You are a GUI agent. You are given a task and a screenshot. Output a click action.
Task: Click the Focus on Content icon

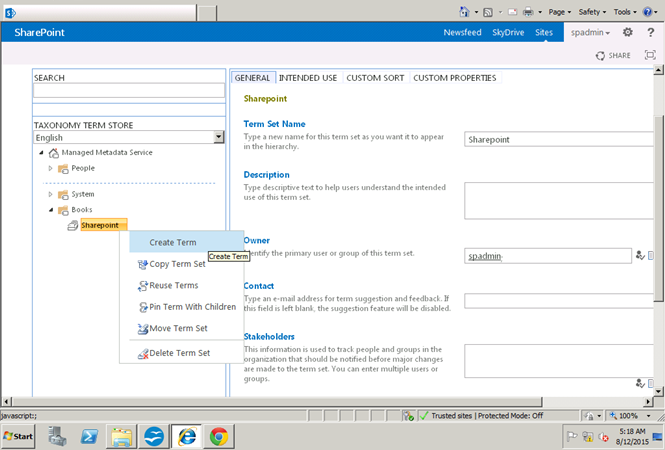coord(650,55)
